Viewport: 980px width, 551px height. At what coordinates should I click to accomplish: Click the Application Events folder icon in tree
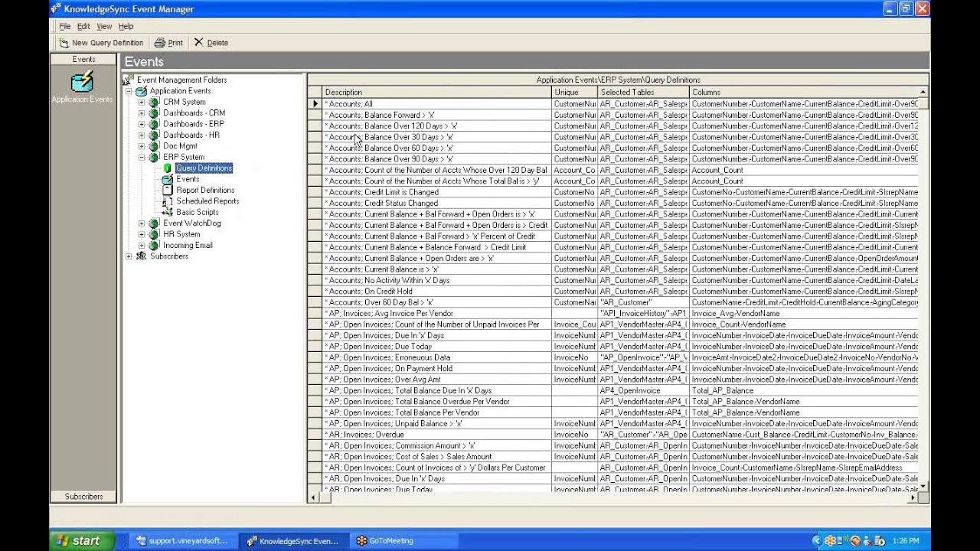tap(141, 91)
